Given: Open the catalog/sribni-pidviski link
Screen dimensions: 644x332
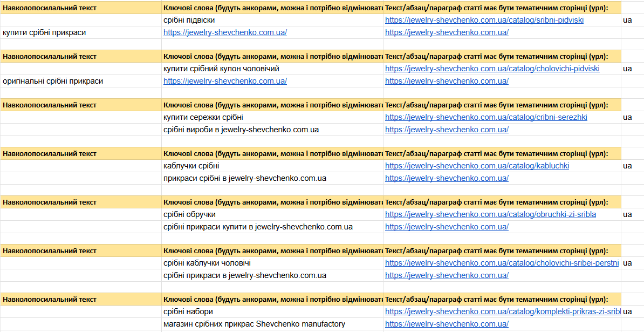Looking at the screenshot, I should tap(484, 20).
